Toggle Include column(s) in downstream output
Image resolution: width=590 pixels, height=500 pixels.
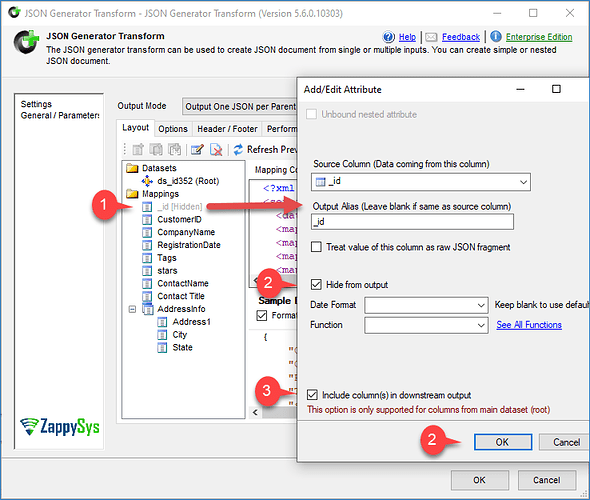(x=312, y=395)
